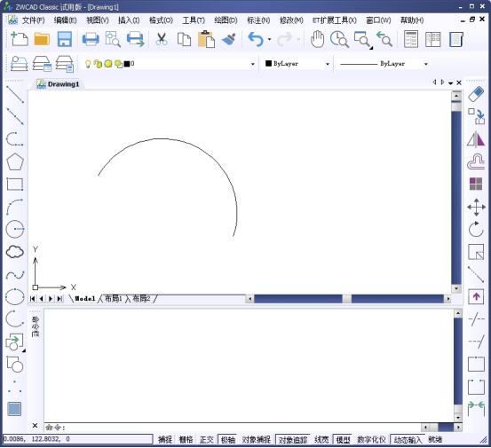
Task: Toggle 对象捕捉 object snap in status bar
Action: tap(256, 439)
